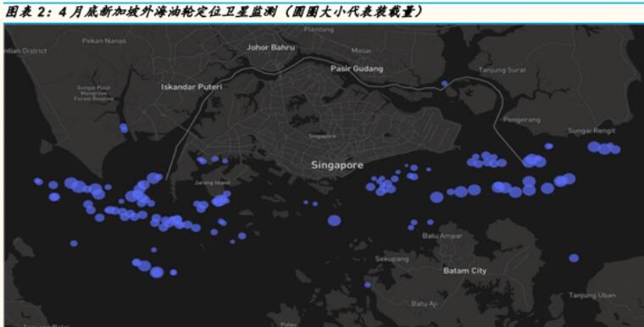Click the Pengerang label
This screenshot has width=644, height=327.
coord(522,120)
